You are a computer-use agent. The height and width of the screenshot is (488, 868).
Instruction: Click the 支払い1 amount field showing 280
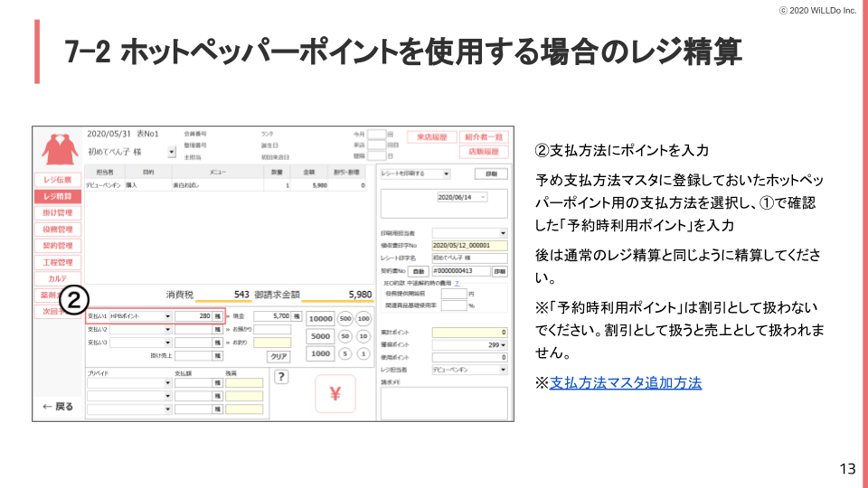(193, 317)
